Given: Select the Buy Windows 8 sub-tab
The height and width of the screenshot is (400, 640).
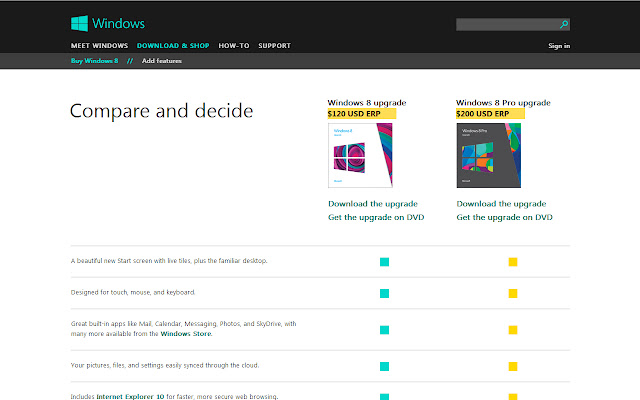Looking at the screenshot, I should pyautogui.click(x=94, y=61).
